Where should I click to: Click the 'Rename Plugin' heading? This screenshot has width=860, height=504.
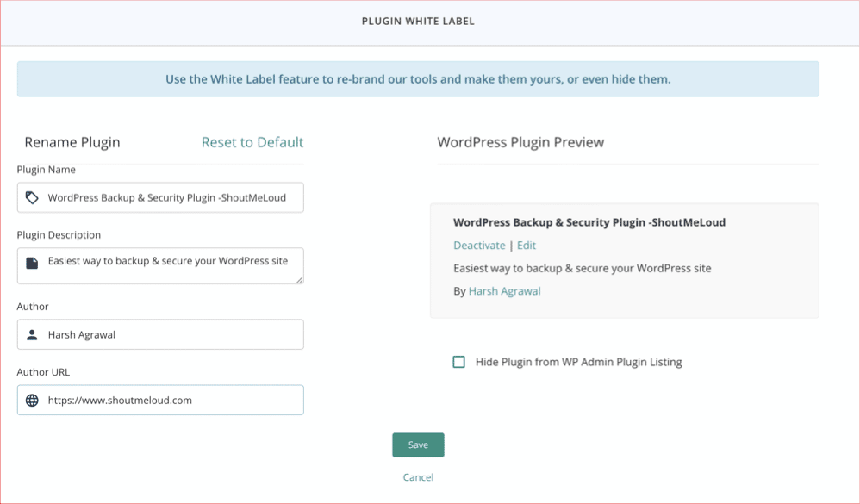72,143
